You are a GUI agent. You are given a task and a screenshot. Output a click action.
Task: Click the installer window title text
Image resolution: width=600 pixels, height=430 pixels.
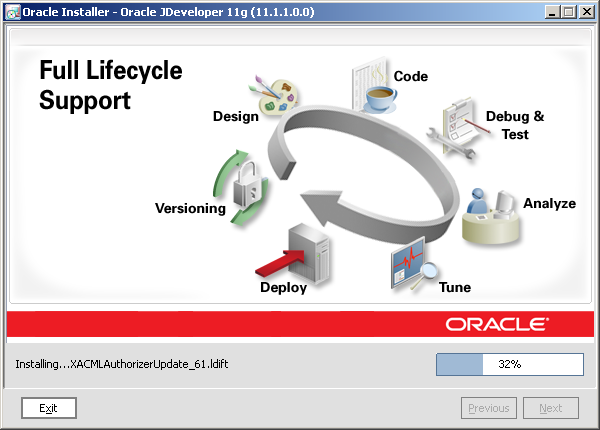[168, 12]
